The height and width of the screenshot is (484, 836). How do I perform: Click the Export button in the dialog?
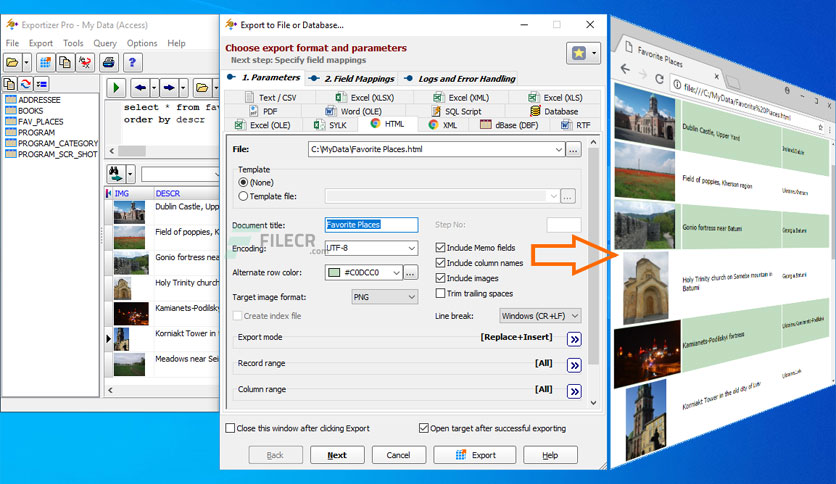point(475,455)
